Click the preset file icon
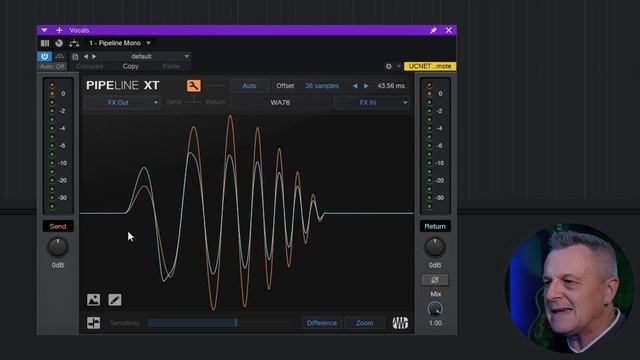The height and width of the screenshot is (360, 640). pos(75,57)
